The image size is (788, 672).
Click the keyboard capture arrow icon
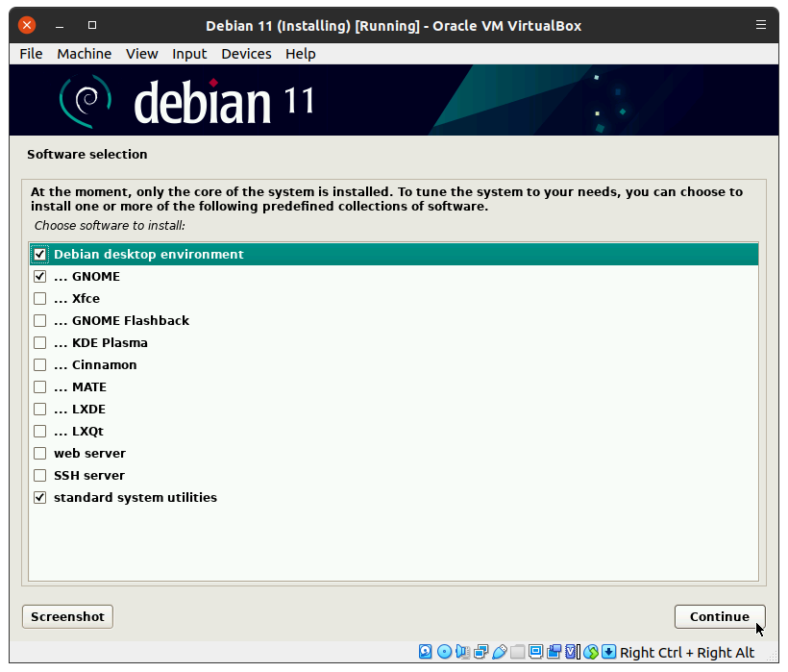coord(609,652)
